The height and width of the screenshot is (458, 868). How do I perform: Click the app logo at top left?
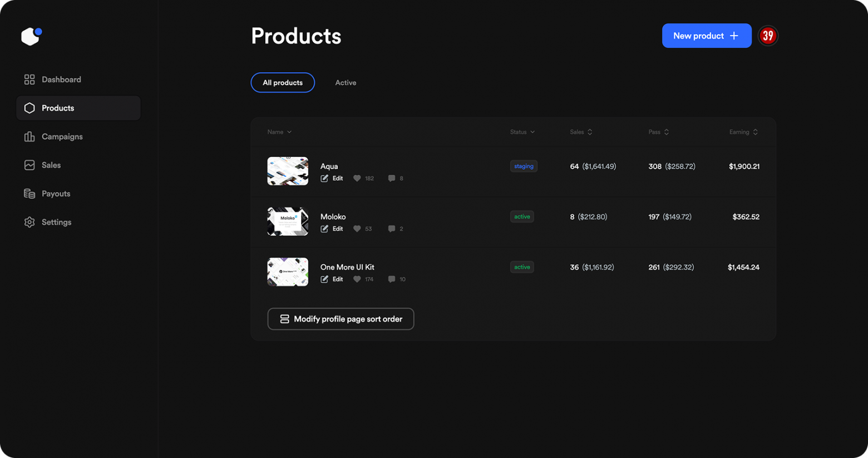point(30,36)
